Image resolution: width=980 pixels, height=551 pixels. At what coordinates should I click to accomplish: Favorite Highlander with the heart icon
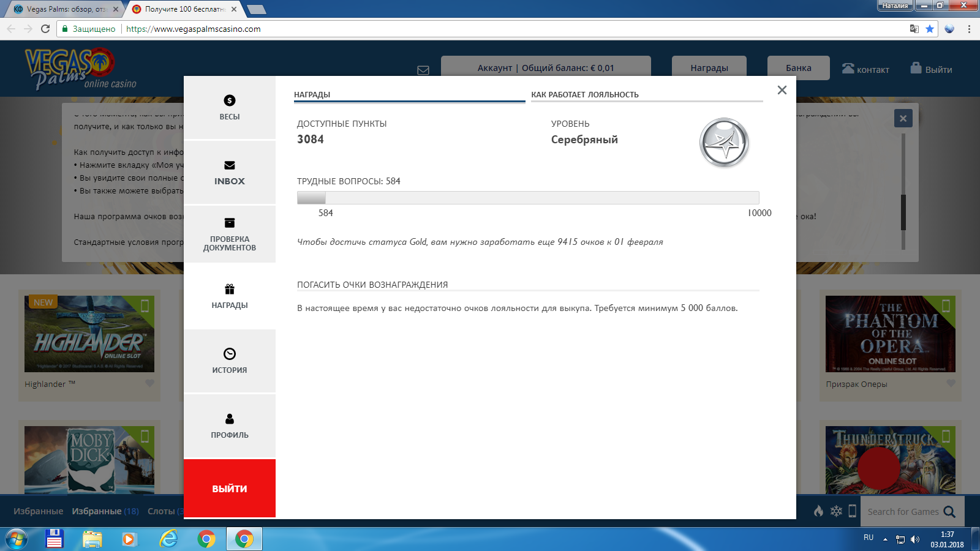(x=149, y=383)
